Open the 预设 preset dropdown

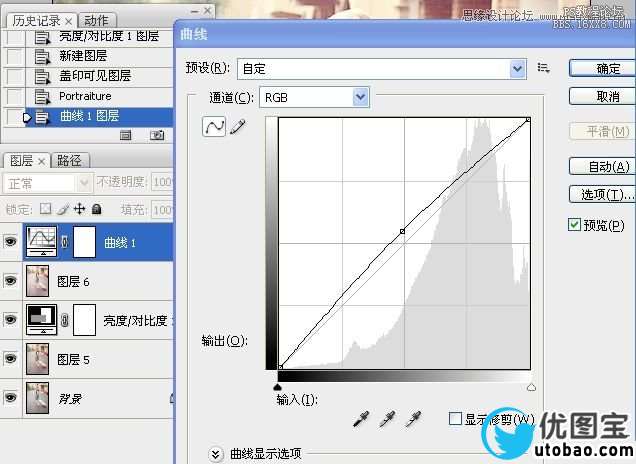517,68
